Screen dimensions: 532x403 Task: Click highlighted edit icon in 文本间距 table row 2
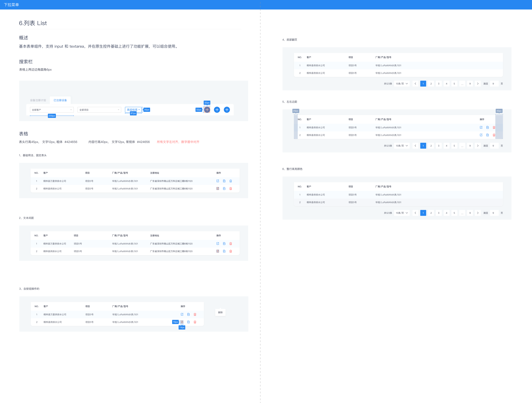(218, 251)
